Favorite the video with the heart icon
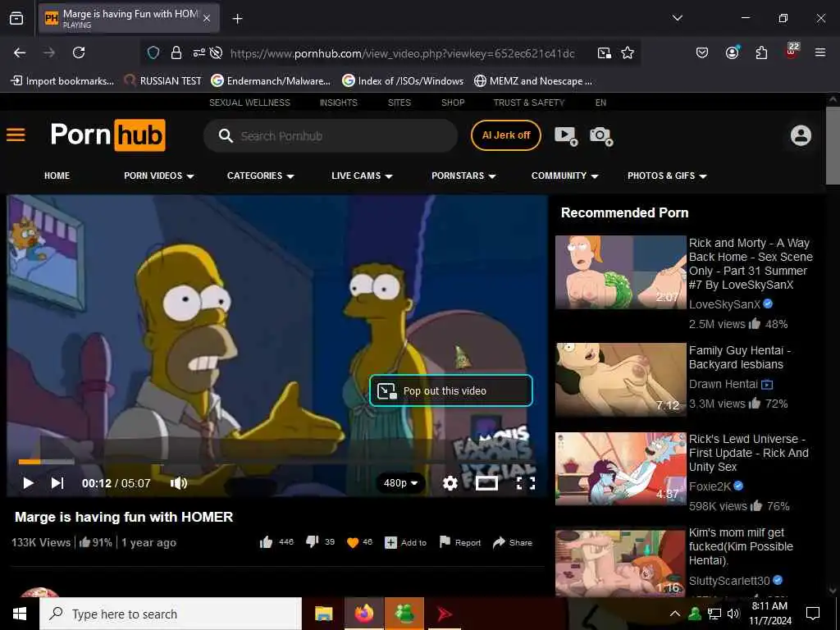This screenshot has width=840, height=630. point(353,542)
